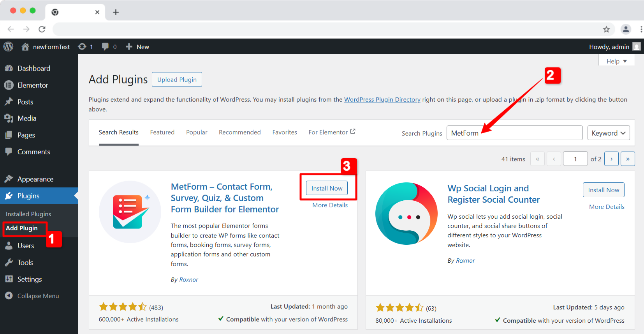
Task: Bookmark page with the star icon
Action: tap(606, 29)
